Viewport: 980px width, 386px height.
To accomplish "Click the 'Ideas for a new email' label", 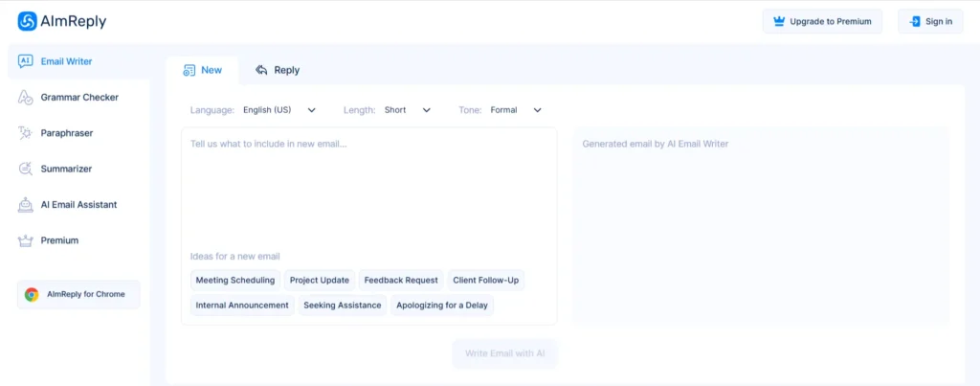I will pos(235,257).
